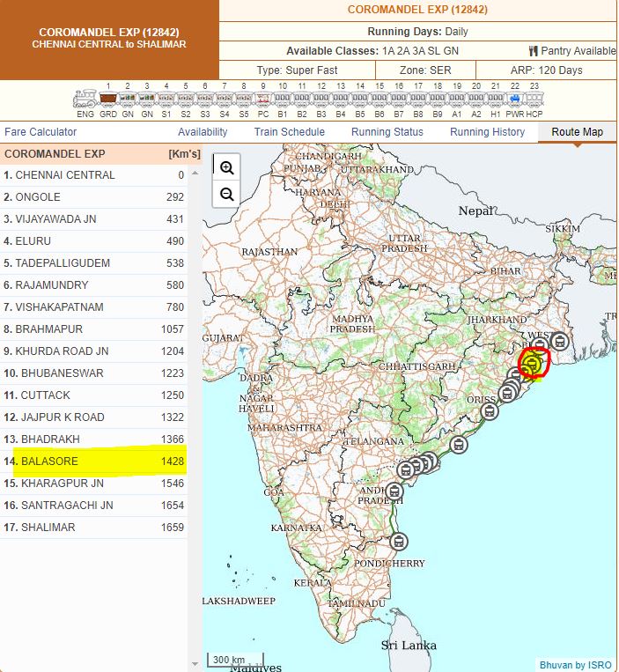Open the Bhuvan by ISRO link
Screen dimensions: 619x672
point(575,665)
